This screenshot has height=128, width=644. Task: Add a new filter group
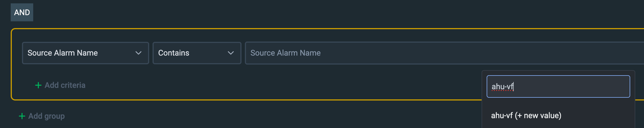[42, 116]
